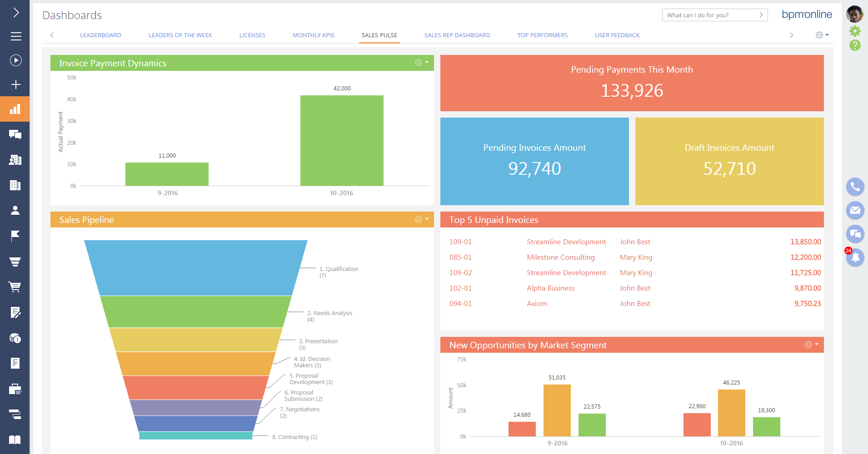The image size is (868, 454).
Task: Click the next dashboards chevron button
Action: pyautogui.click(x=792, y=35)
